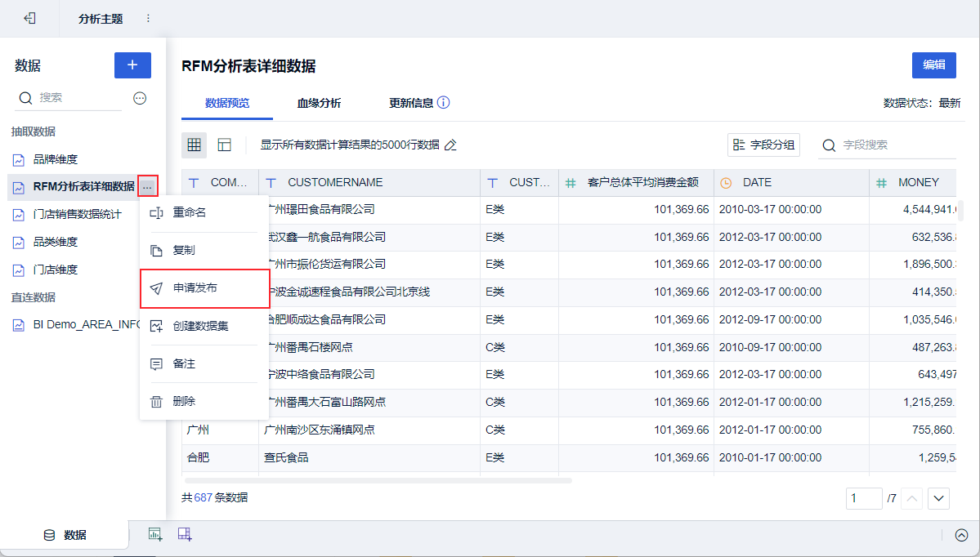
Task: Choose 申请发布 from the context menu
Action: [x=204, y=288]
